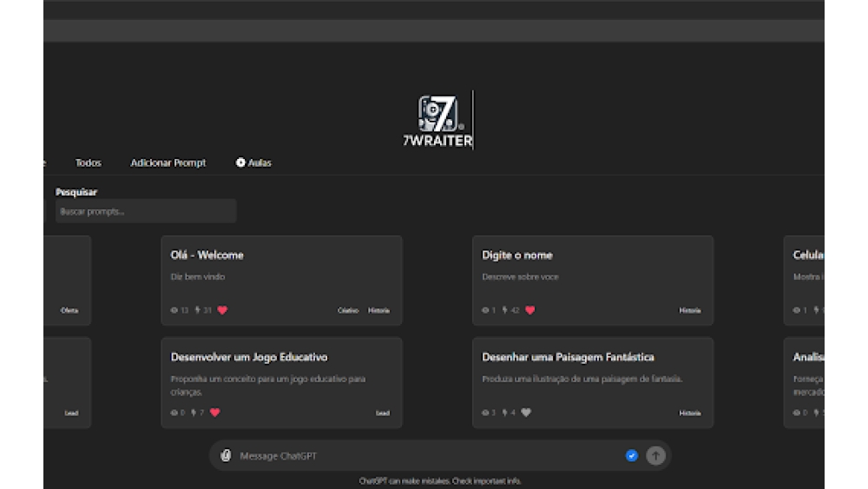Attach a file with the paperclip icon
Image resolution: width=868 pixels, height=489 pixels.
pyautogui.click(x=226, y=455)
